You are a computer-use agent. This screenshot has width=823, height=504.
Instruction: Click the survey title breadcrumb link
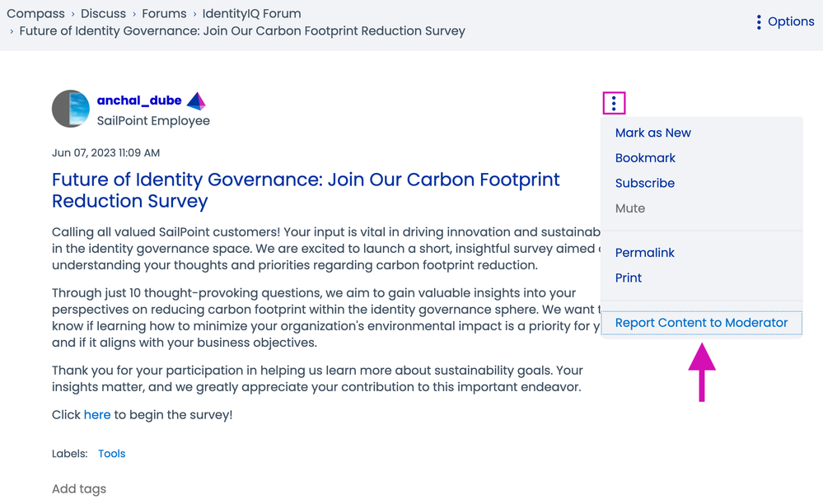[242, 31]
